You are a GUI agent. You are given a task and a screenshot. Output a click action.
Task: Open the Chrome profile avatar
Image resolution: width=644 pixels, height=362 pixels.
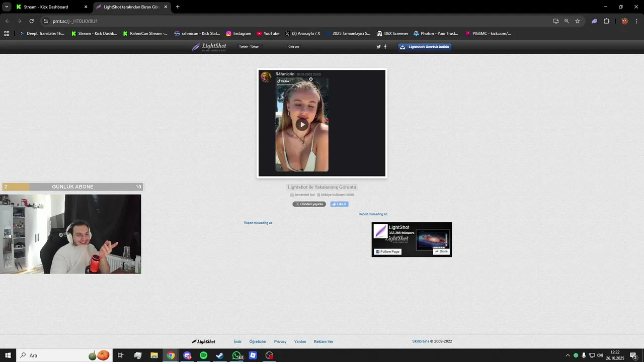pyautogui.click(x=624, y=21)
